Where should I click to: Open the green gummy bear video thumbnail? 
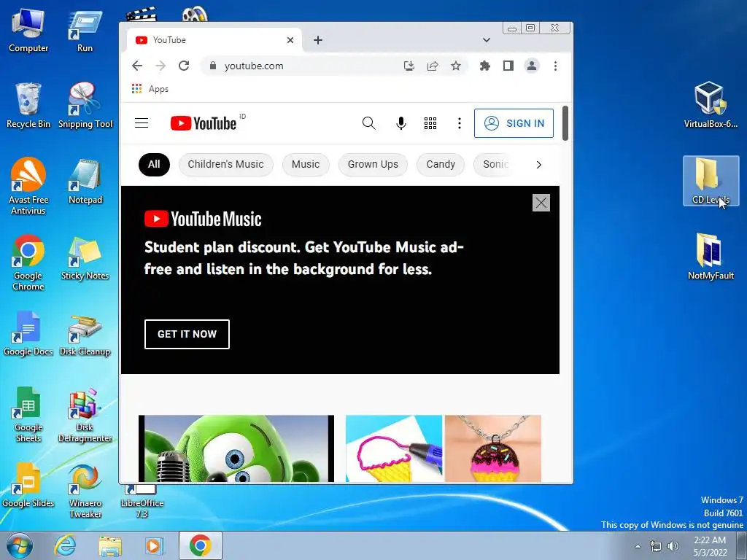[x=236, y=448]
